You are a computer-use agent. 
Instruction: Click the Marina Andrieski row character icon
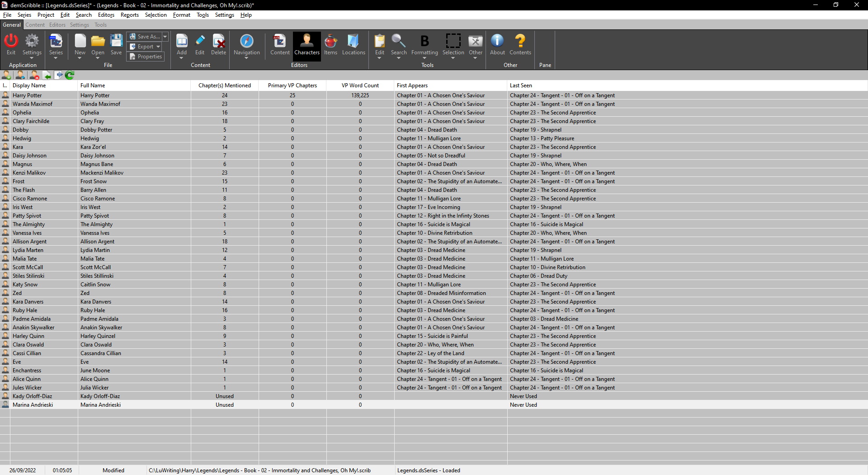tap(5, 405)
